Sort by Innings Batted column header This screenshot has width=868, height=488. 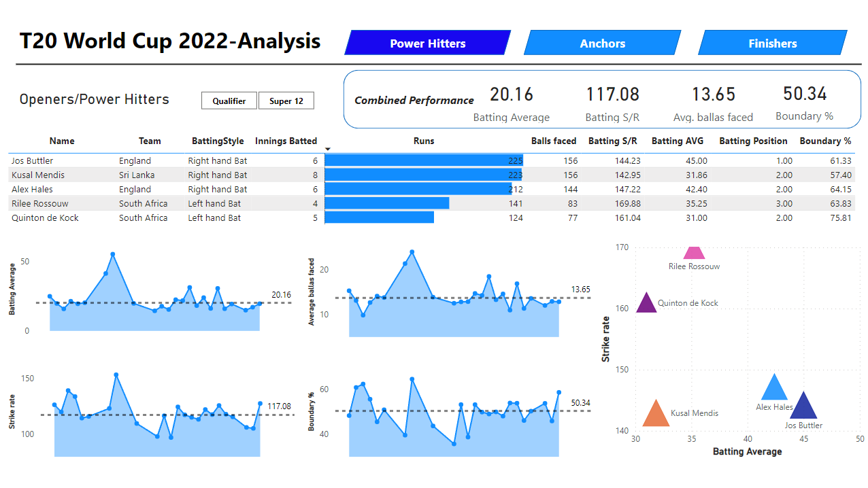286,141
